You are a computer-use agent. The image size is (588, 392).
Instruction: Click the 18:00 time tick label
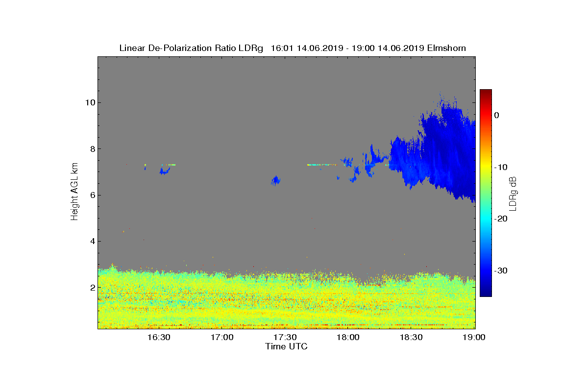348,337
